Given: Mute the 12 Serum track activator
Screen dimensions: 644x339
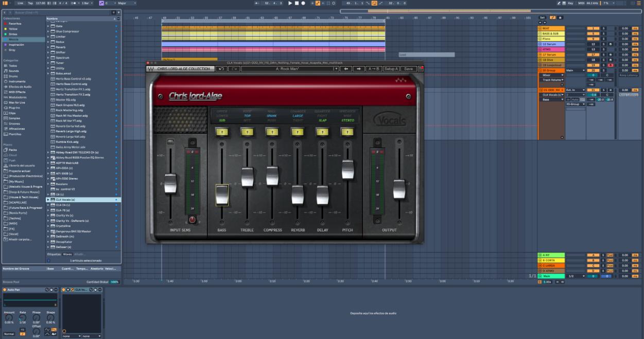Looking at the screenshot, I should 594,44.
